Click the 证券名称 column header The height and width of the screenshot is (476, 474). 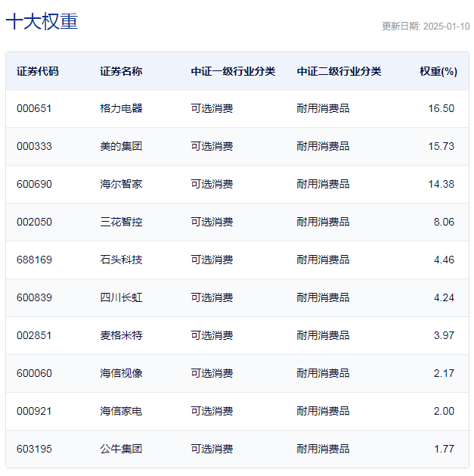pyautogui.click(x=121, y=71)
